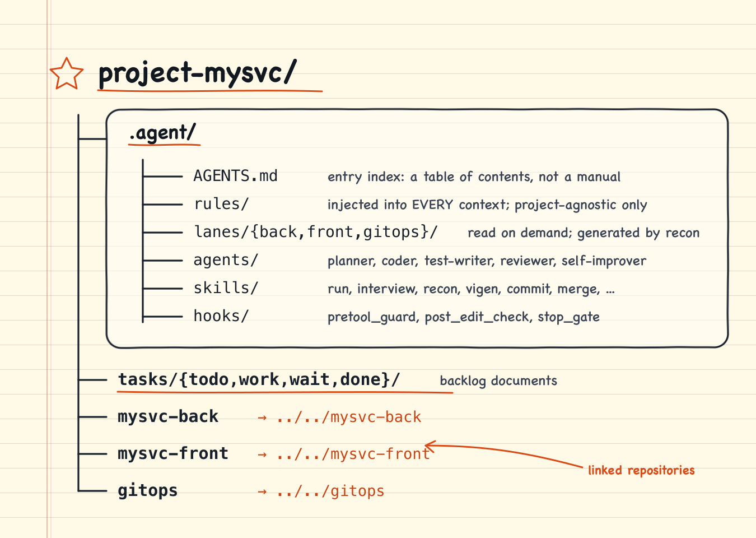Click the 'linked repositories' annotation text
Screen dimensions: 756x538
point(641,470)
